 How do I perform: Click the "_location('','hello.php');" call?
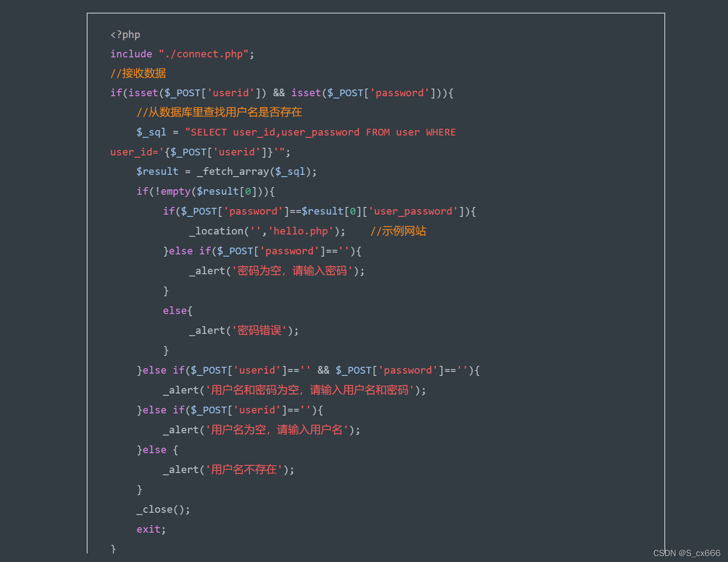point(267,231)
